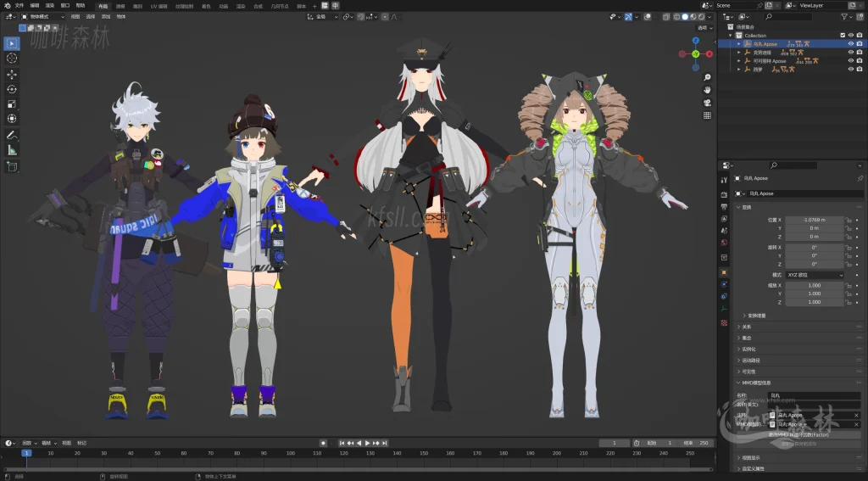
Task: Jump to the timeline end frame
Action: [x=384, y=444]
